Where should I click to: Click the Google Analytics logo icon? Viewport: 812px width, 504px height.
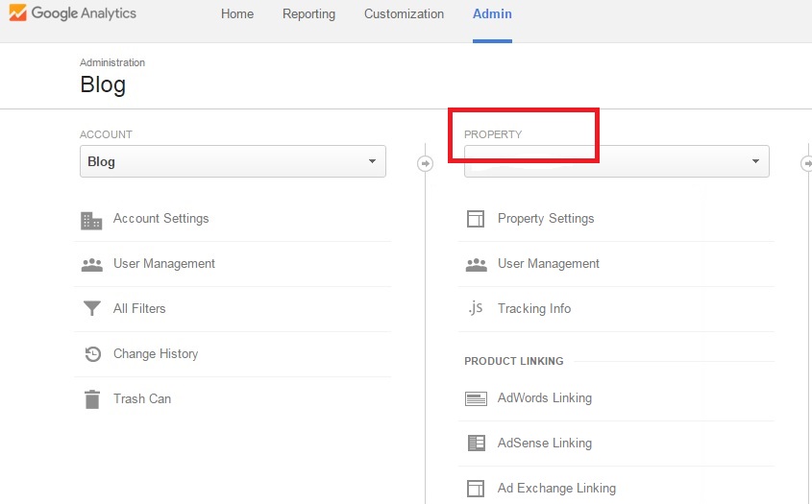[x=17, y=13]
